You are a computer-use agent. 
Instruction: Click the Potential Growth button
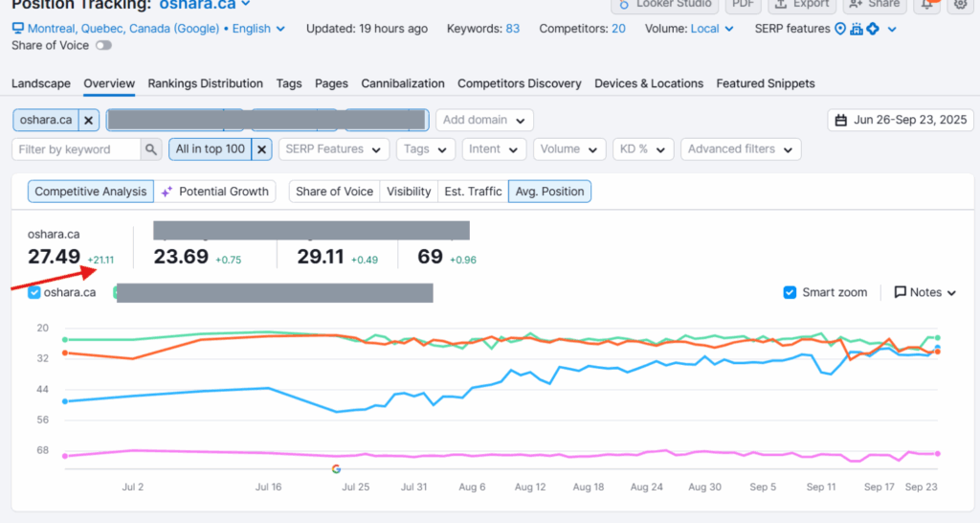(x=216, y=192)
